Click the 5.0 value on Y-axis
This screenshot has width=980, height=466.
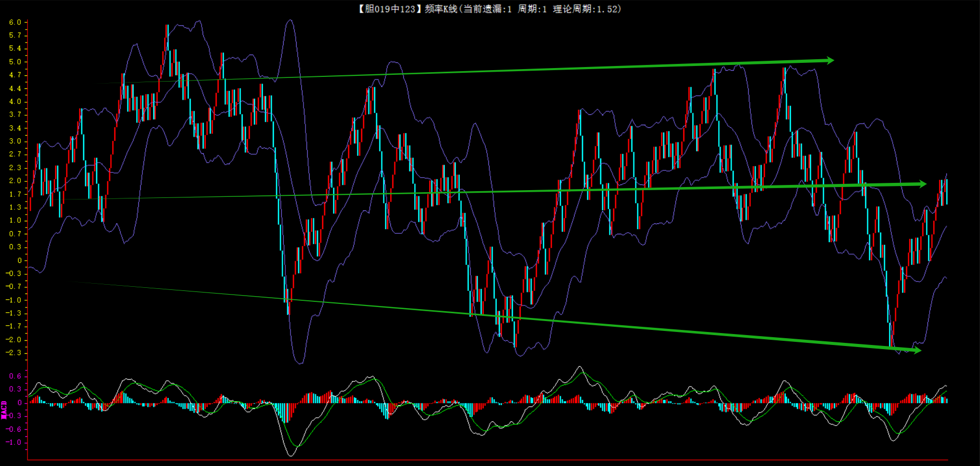(15, 62)
